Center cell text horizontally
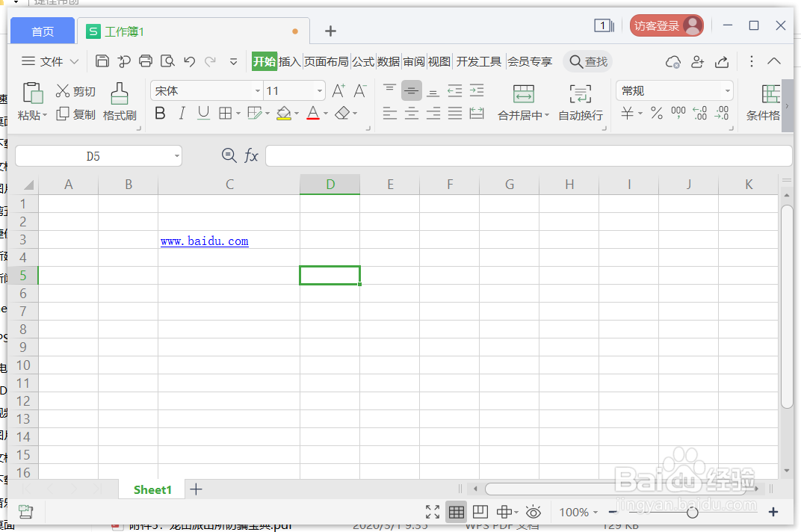This screenshot has width=801, height=532. pyautogui.click(x=412, y=113)
